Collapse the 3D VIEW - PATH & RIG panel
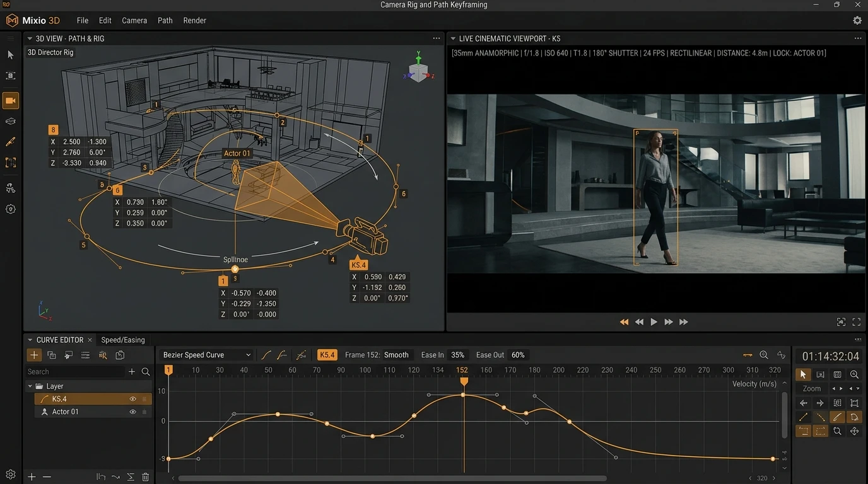The image size is (868, 484). pos(29,38)
